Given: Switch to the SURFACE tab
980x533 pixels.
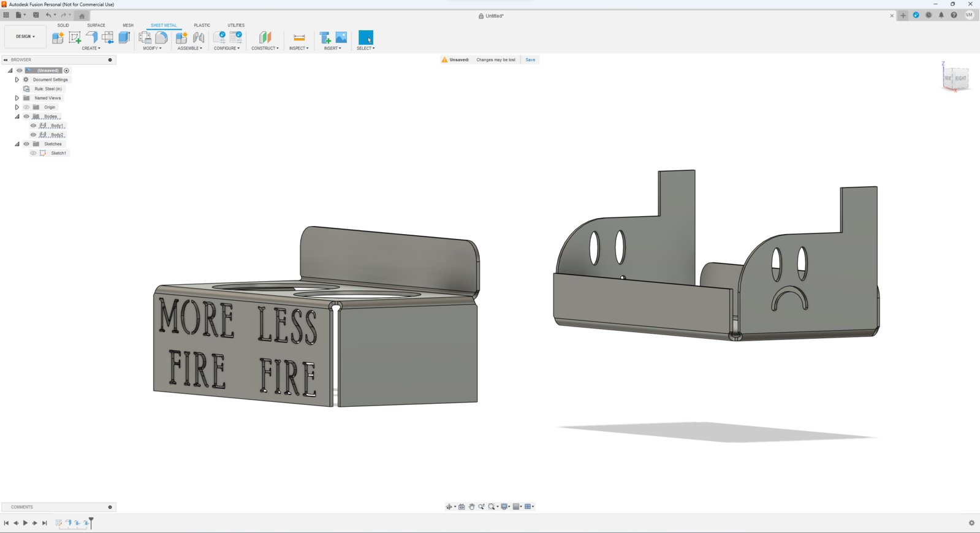Looking at the screenshot, I should point(96,25).
